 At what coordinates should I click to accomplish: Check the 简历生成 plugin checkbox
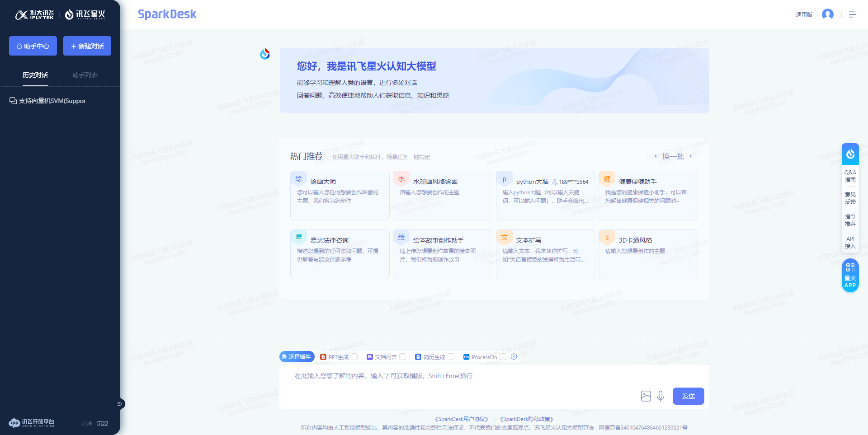tap(451, 357)
